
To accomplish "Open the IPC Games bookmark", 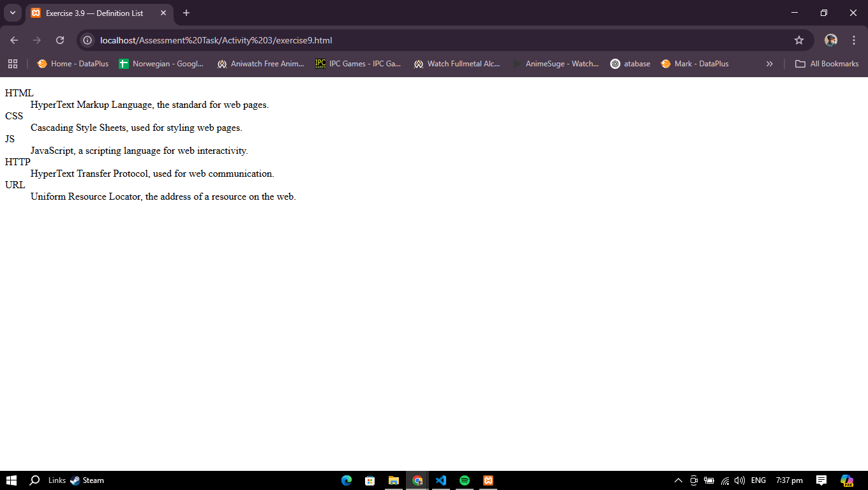I will click(x=358, y=64).
